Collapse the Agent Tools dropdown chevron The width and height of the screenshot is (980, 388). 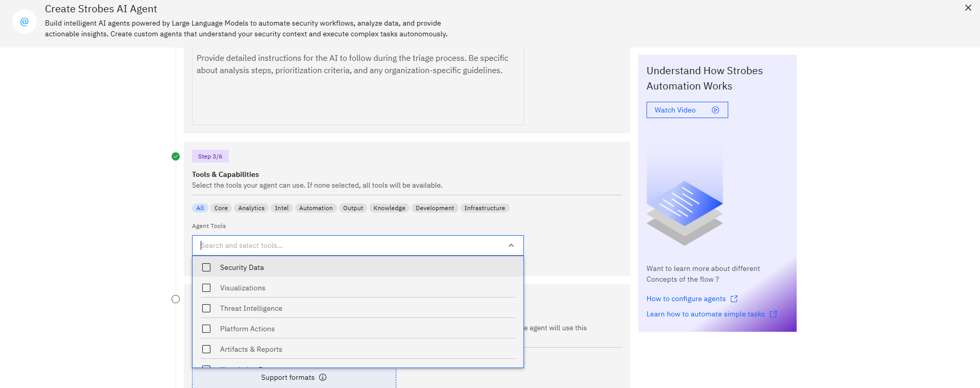coord(511,245)
